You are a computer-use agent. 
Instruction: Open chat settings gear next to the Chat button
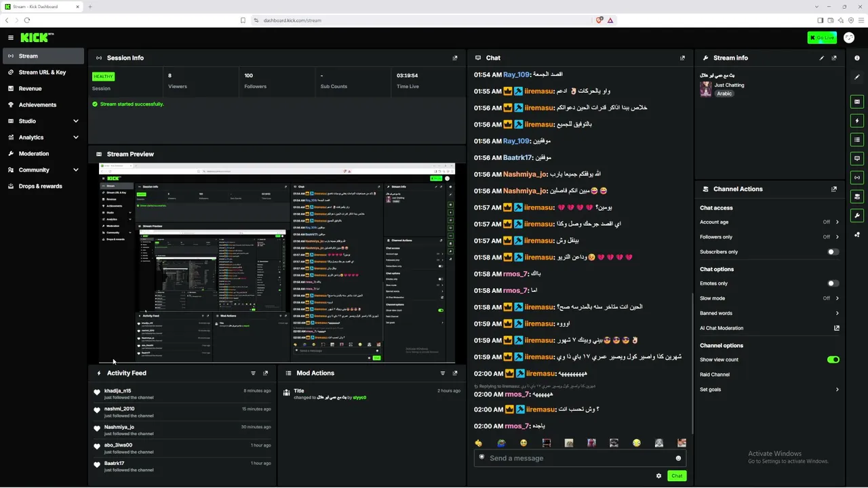click(658, 476)
